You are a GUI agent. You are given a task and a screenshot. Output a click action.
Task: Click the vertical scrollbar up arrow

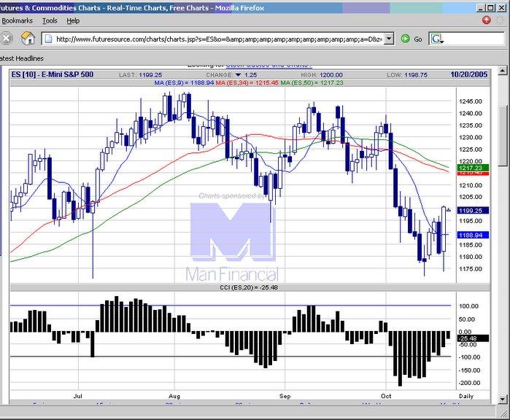(503, 70)
